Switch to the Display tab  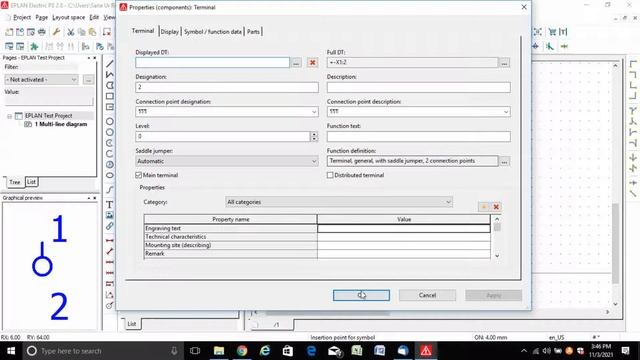pyautogui.click(x=169, y=31)
